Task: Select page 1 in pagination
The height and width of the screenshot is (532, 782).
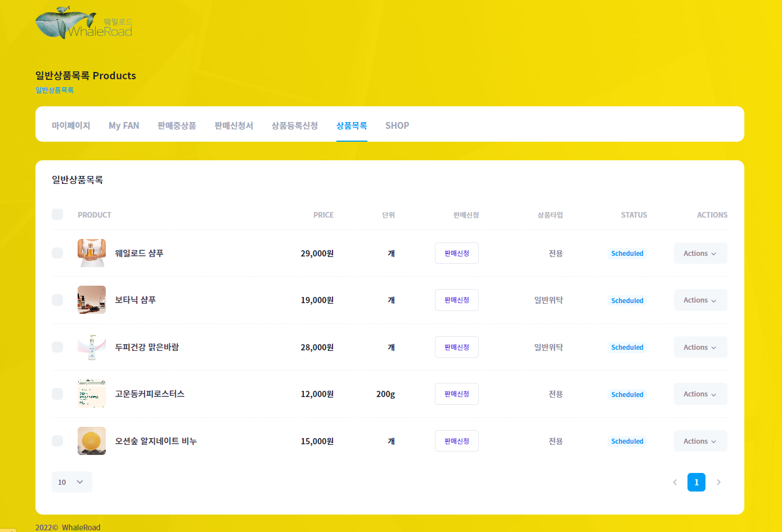Action: click(x=696, y=482)
